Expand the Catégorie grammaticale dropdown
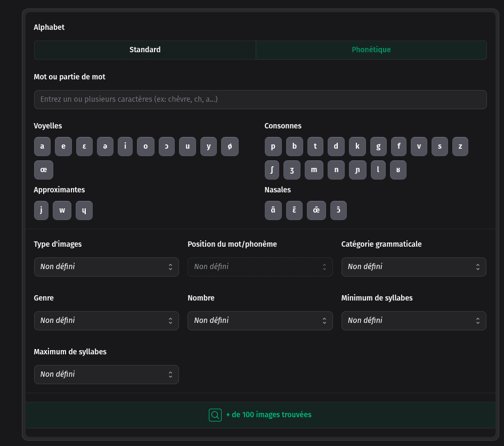Viewport: 504px width, 446px height. click(413, 267)
